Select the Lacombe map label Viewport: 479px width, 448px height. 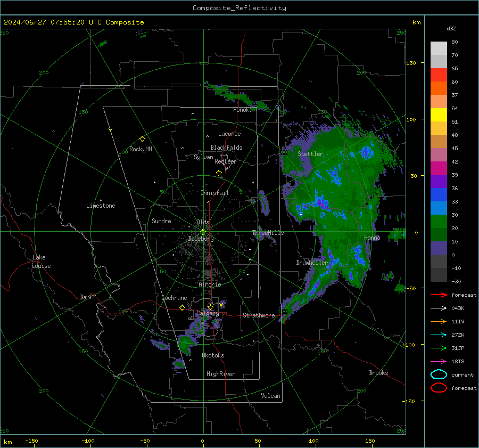(229, 134)
